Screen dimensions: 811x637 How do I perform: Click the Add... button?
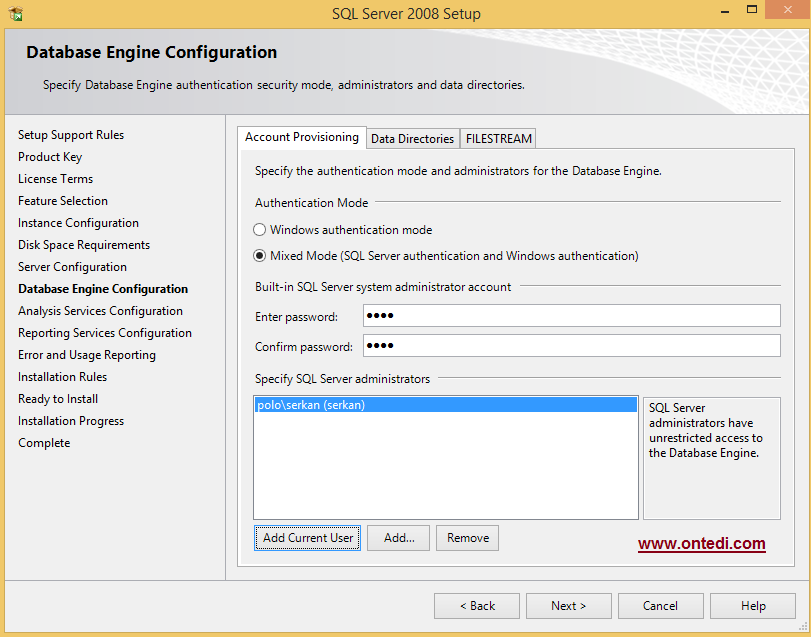click(x=398, y=538)
